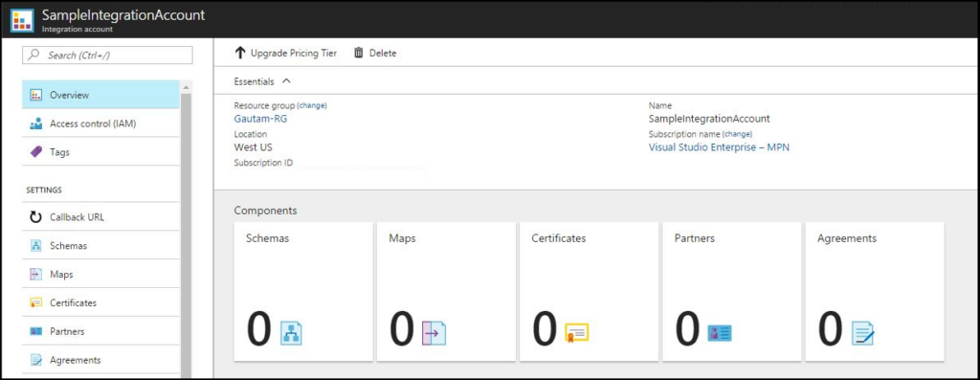This screenshot has width=980, height=380.
Task: Open Agreements in the settings menu
Action: (100, 360)
